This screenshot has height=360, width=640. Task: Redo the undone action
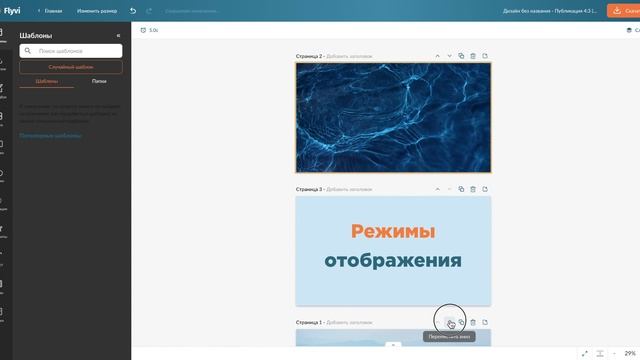pyautogui.click(x=149, y=11)
